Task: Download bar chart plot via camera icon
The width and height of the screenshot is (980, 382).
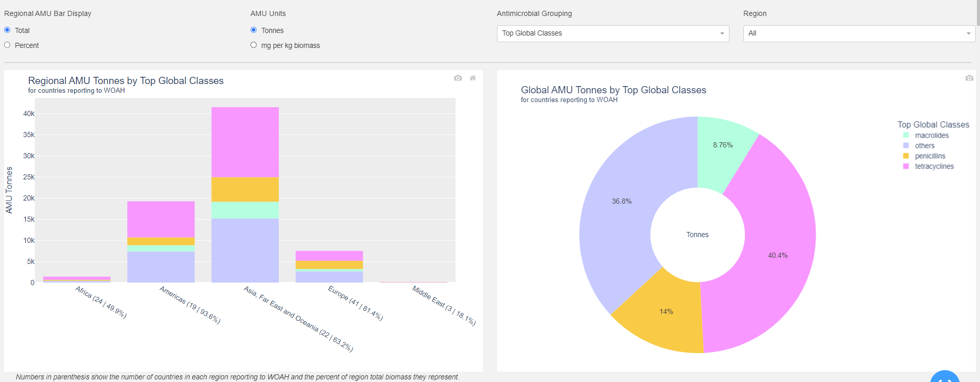Action: coord(458,78)
